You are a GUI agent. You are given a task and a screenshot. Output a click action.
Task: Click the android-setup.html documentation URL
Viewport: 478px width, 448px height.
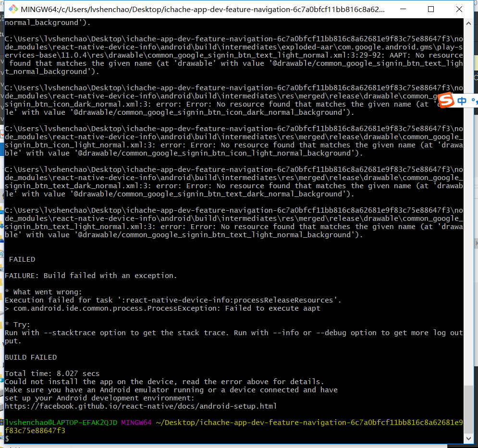(141, 406)
